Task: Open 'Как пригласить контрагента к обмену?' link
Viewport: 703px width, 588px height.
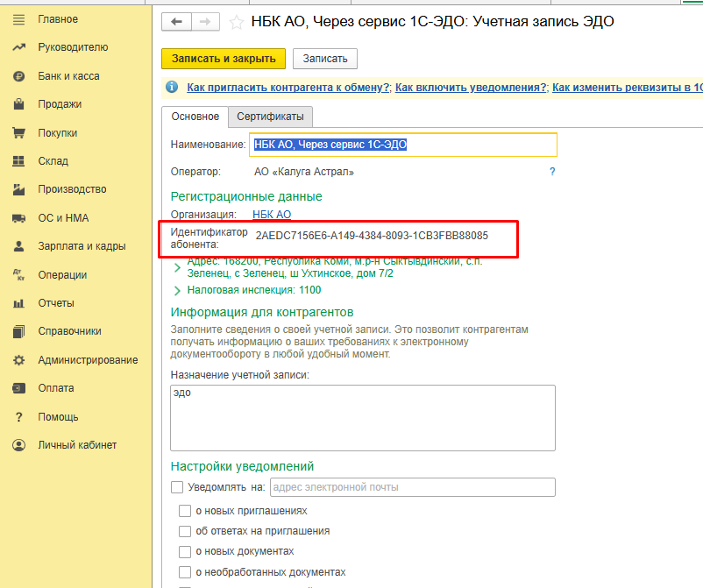Action: pos(288,88)
